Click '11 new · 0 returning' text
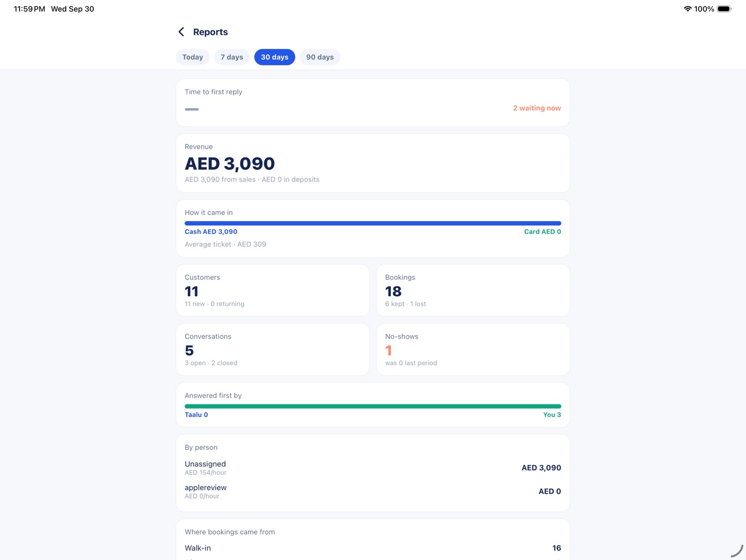 (x=215, y=304)
